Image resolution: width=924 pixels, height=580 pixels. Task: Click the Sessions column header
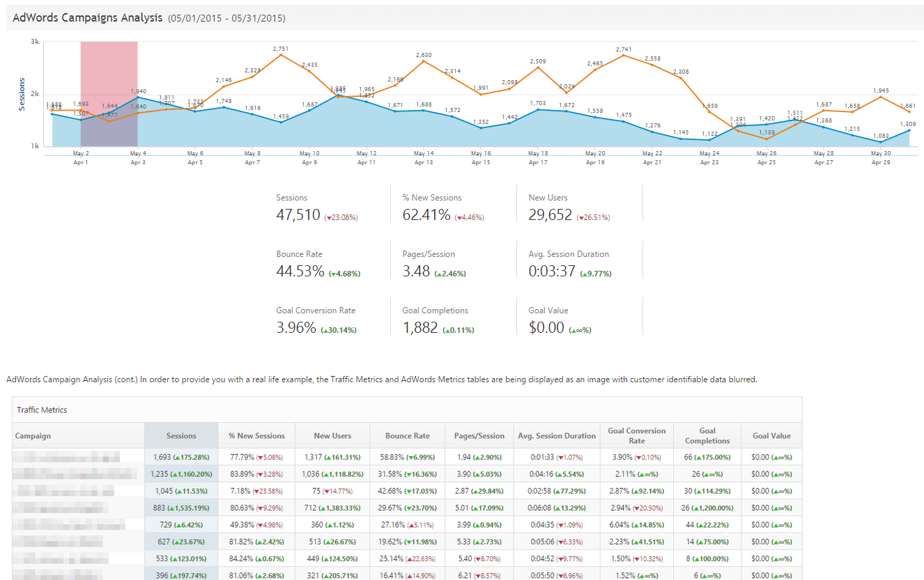(181, 436)
